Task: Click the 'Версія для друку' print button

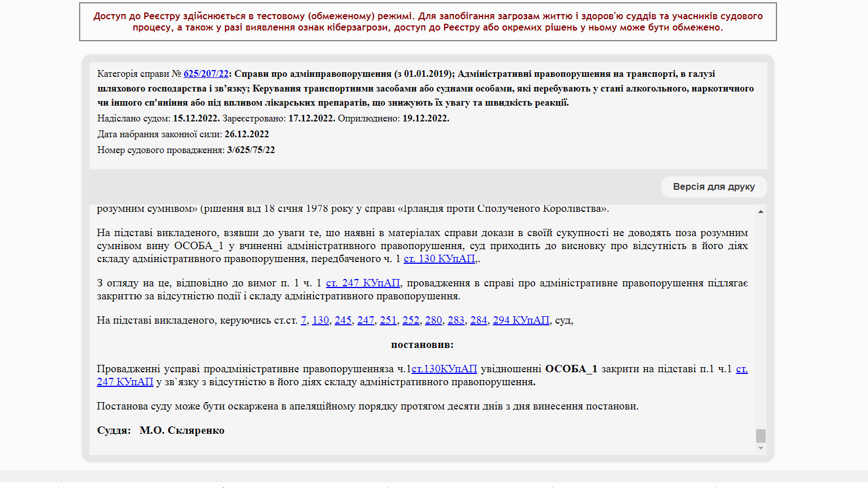Action: coord(714,187)
